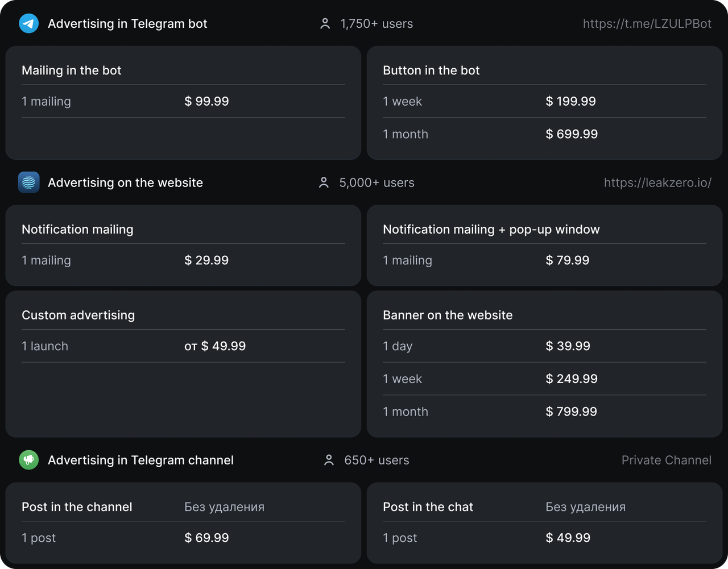Click the Post in the channel title

tap(77, 507)
